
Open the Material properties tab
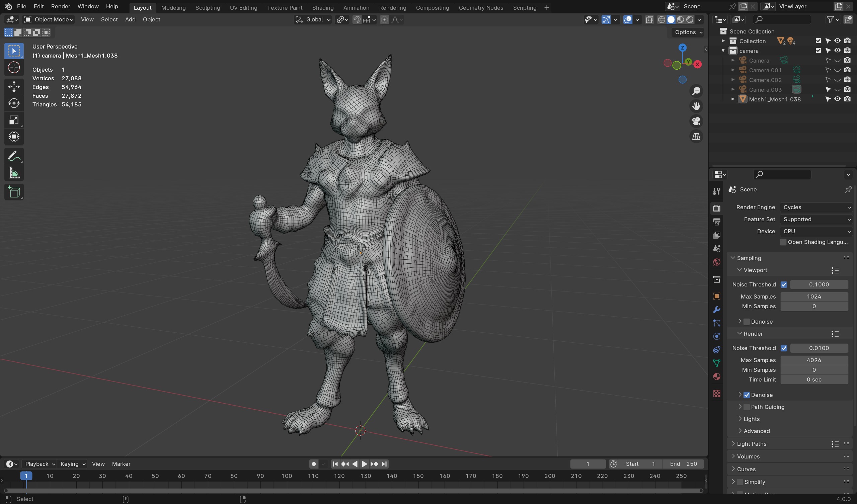click(x=716, y=377)
